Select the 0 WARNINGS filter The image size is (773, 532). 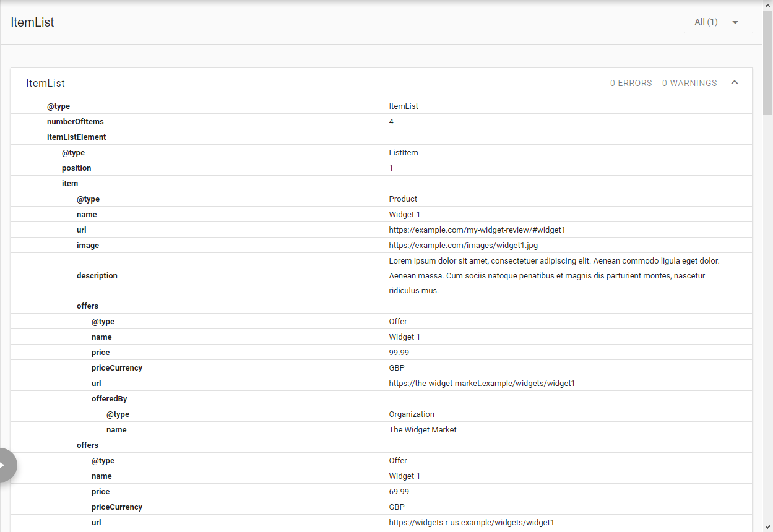[689, 82]
